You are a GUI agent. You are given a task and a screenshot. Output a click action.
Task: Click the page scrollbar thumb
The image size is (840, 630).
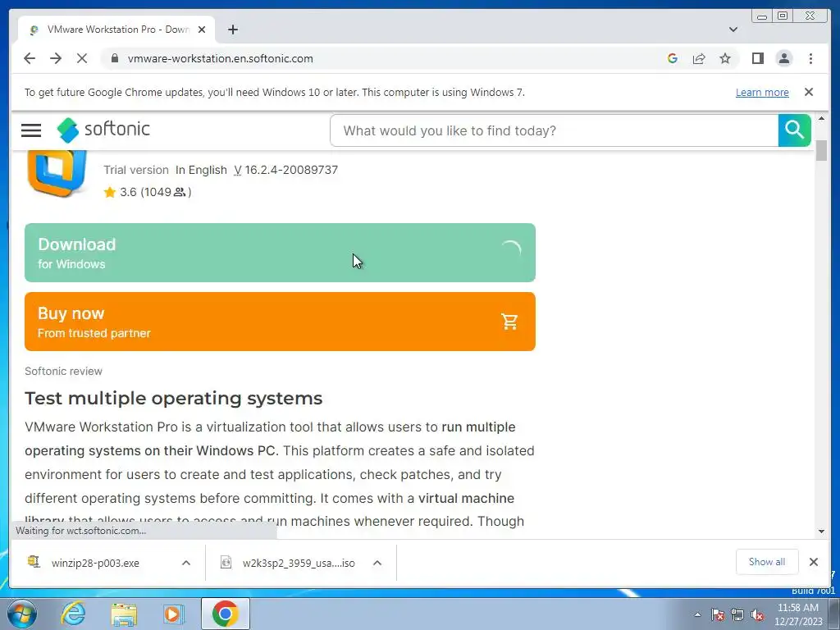coord(821,149)
